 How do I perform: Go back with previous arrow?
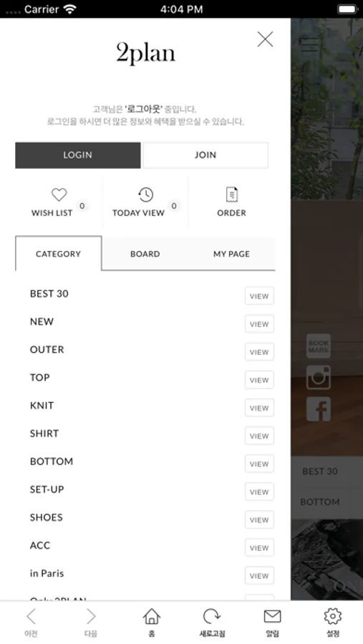click(31, 617)
